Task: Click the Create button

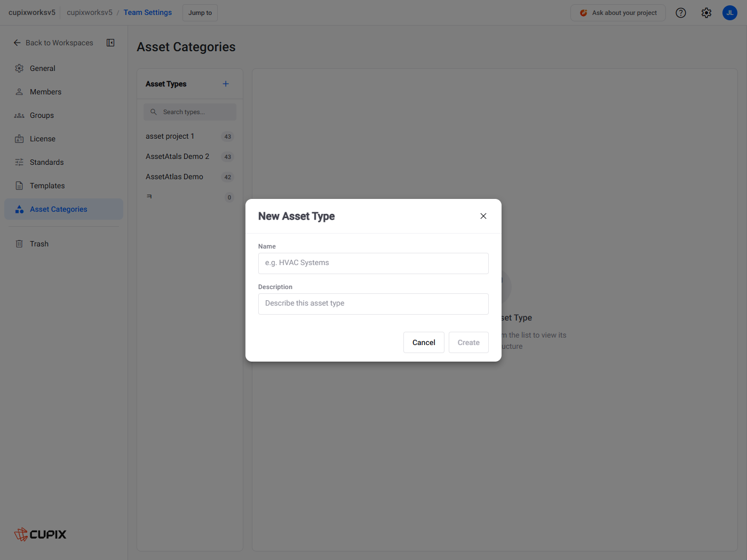Action: [x=468, y=342]
